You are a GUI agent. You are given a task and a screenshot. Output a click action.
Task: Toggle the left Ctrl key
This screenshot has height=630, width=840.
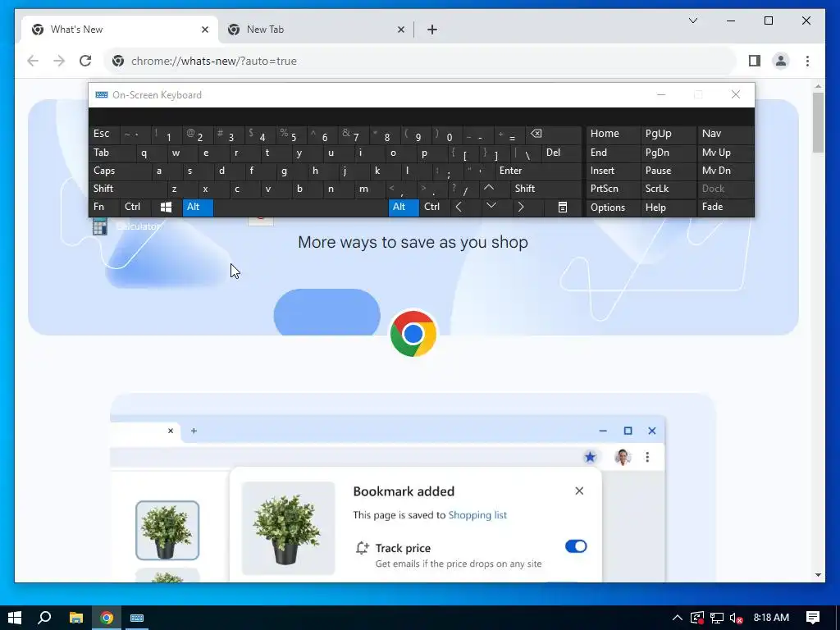pos(135,208)
